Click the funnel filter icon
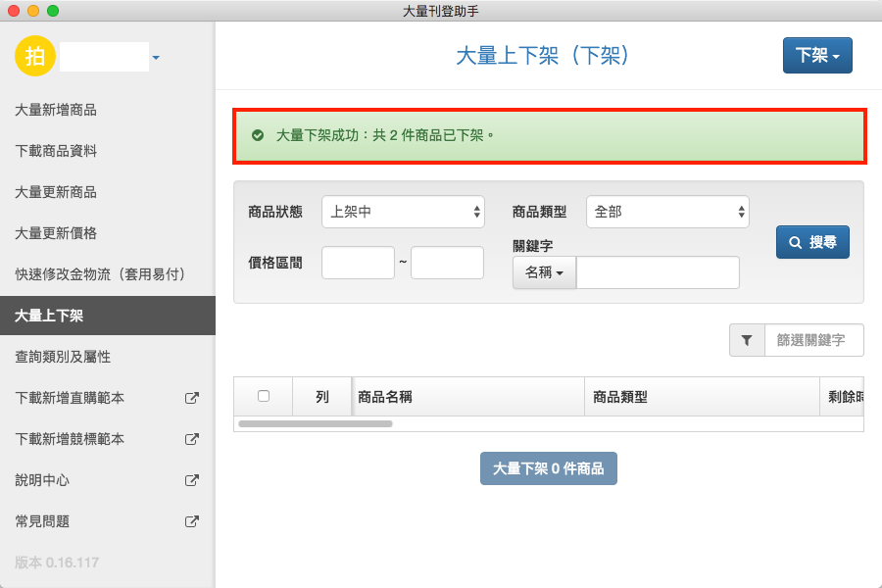The height and width of the screenshot is (588, 882). pyautogui.click(x=747, y=340)
